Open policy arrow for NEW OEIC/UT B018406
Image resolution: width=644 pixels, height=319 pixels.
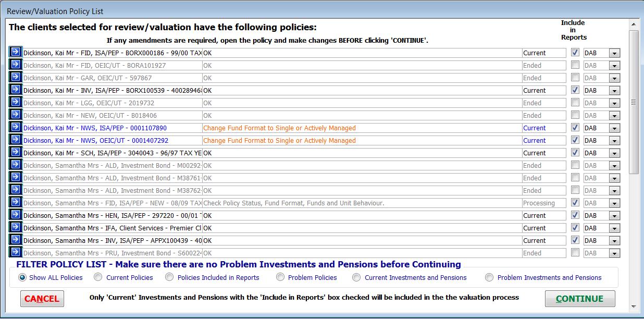click(x=16, y=114)
